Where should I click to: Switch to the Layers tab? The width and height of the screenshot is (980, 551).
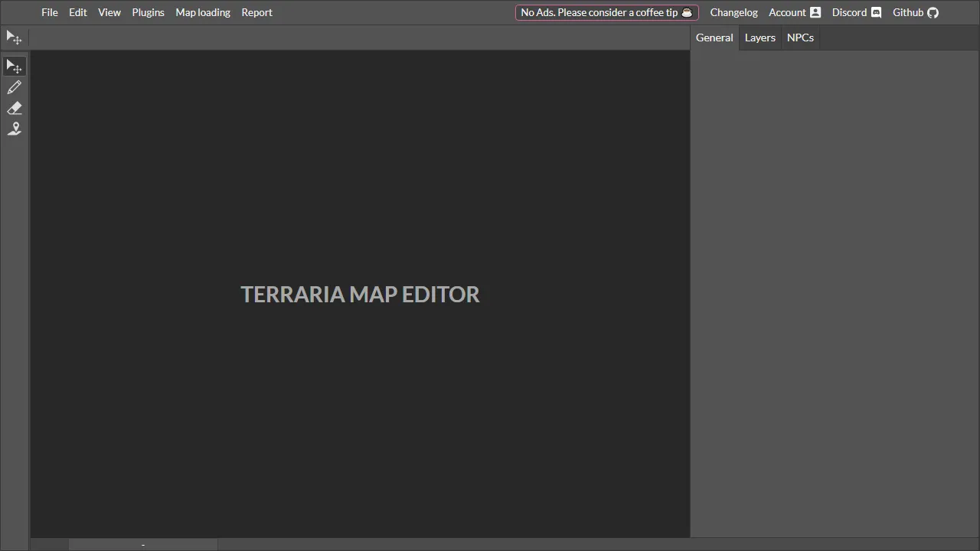759,37
